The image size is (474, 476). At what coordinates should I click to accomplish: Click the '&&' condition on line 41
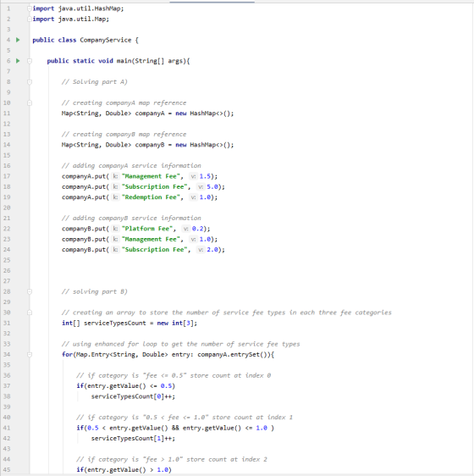[175, 428]
